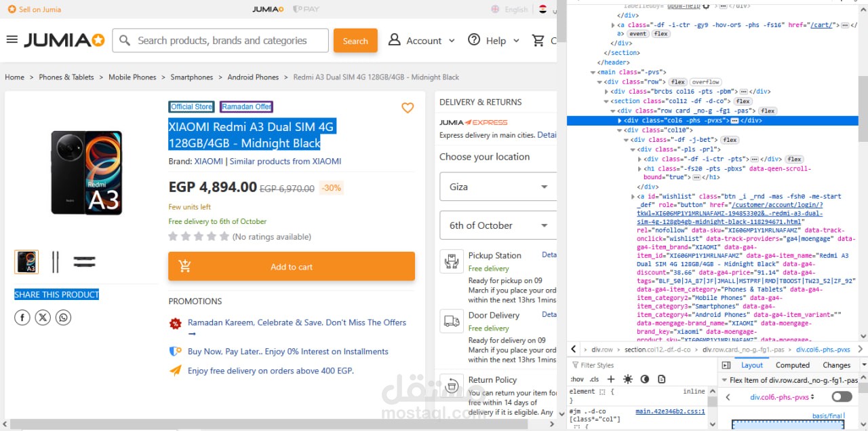Toggle dark color scheme simulation moon icon
This screenshot has height=431, width=868.
click(x=645, y=379)
